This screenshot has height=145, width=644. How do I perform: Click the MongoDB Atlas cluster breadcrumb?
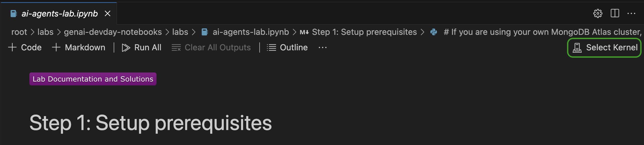click(x=542, y=32)
